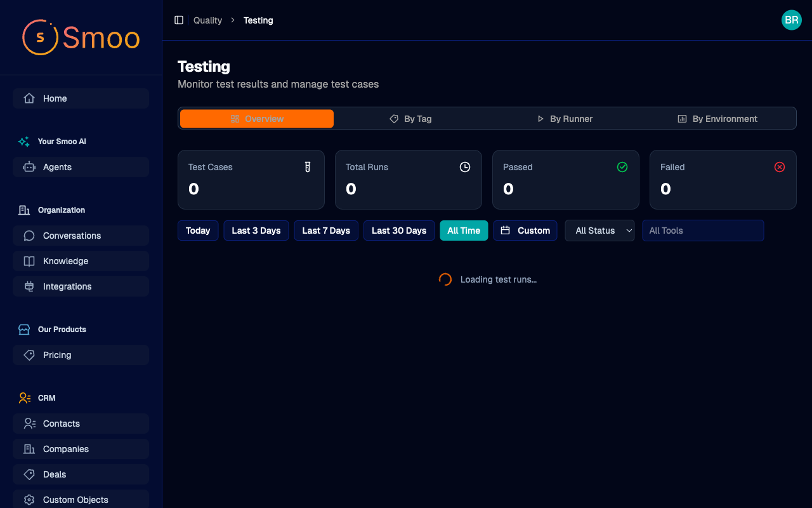Click the green check icon on Passed card

(x=622, y=167)
